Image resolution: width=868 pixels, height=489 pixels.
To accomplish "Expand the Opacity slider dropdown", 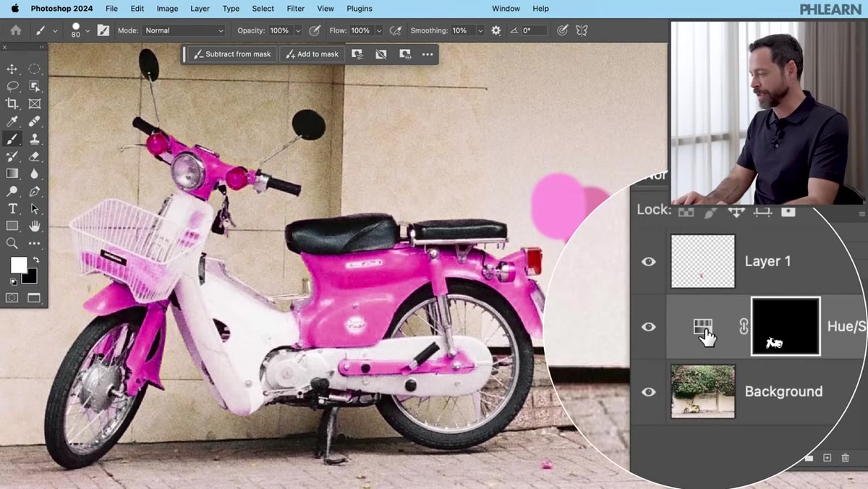I will coord(298,30).
